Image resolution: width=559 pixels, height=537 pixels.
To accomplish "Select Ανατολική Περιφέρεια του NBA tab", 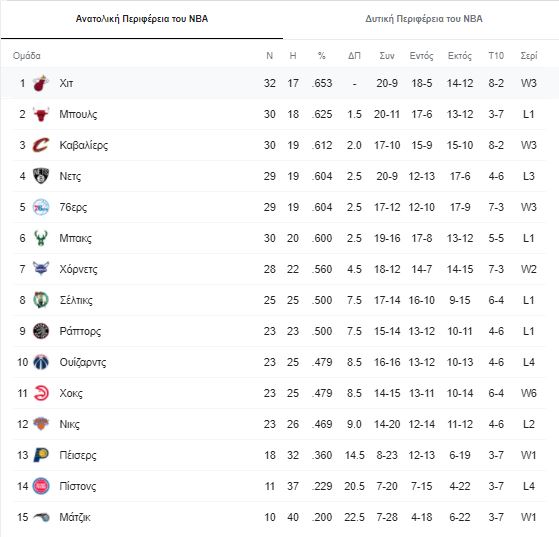I will [x=142, y=19].
